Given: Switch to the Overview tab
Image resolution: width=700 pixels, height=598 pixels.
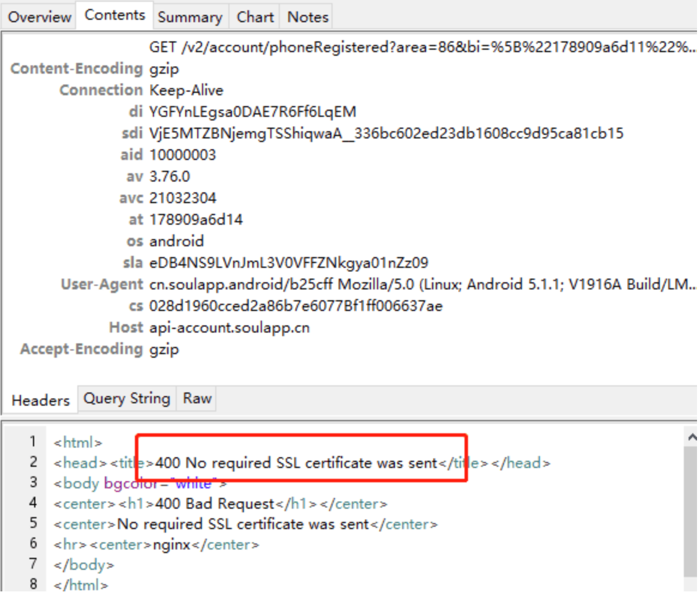Looking at the screenshot, I should (x=40, y=17).
